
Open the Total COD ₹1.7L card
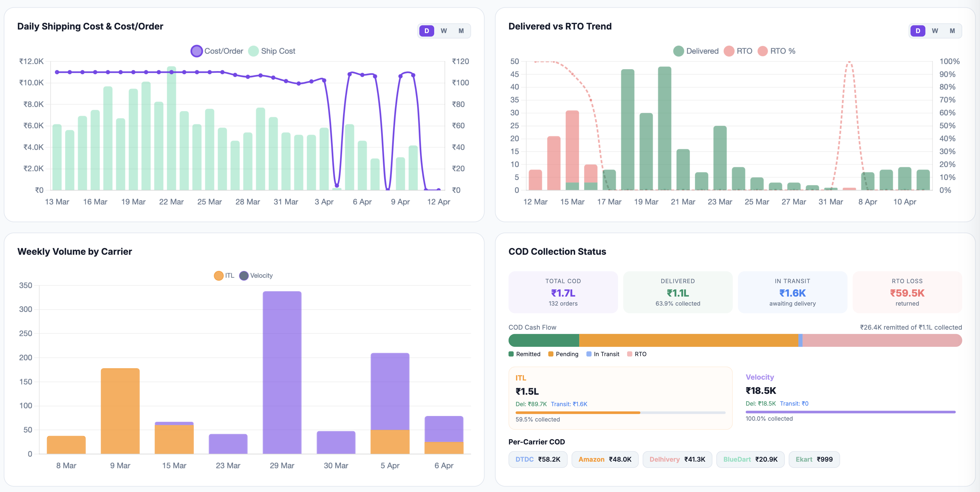click(x=563, y=292)
